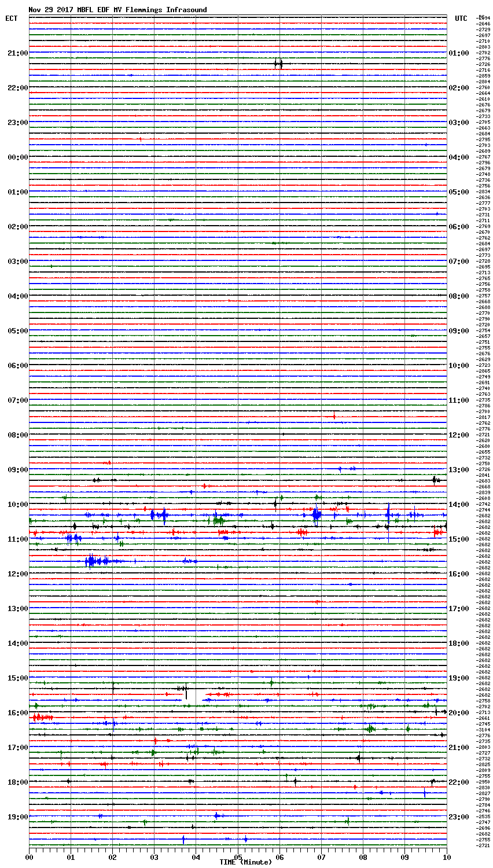Click the -2950 amplitude value
This screenshot has height=868, width=493.
click(483, 782)
